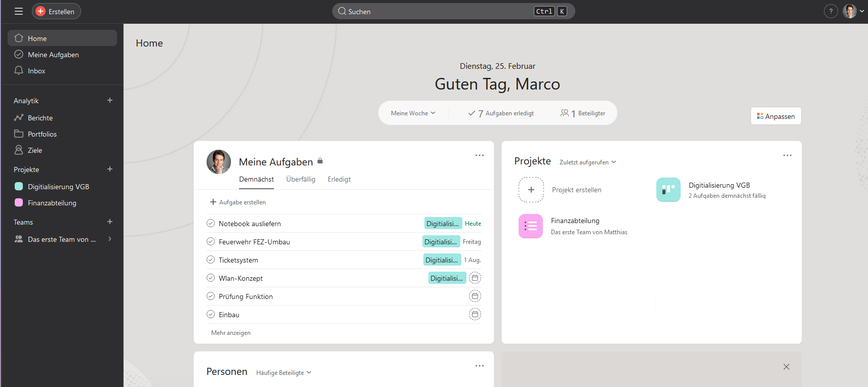Add a new team via Teams plus

click(110, 222)
